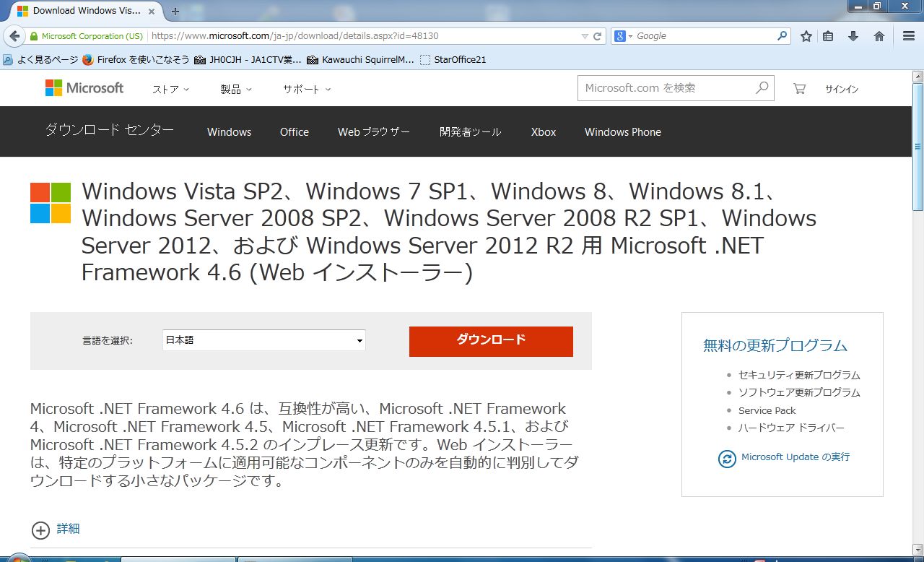Click the Microsoft logo in header
Screen dimensions: 924x562
pyautogui.click(x=84, y=88)
